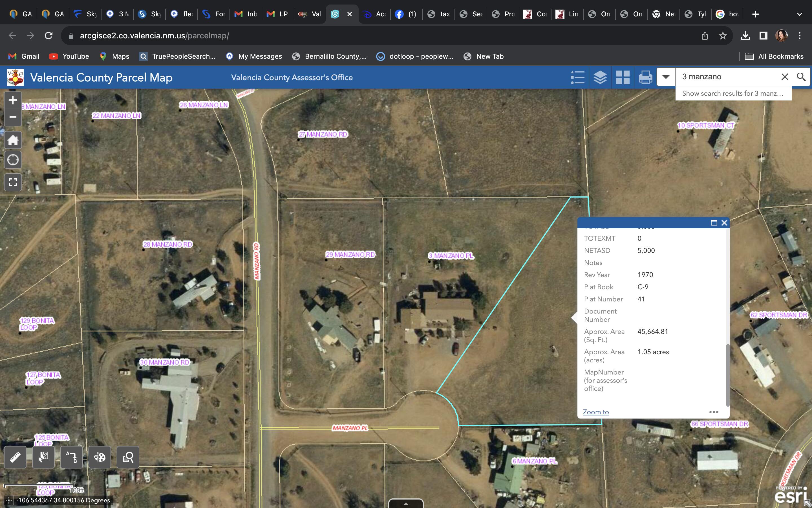Reload the parcel map page

49,36
